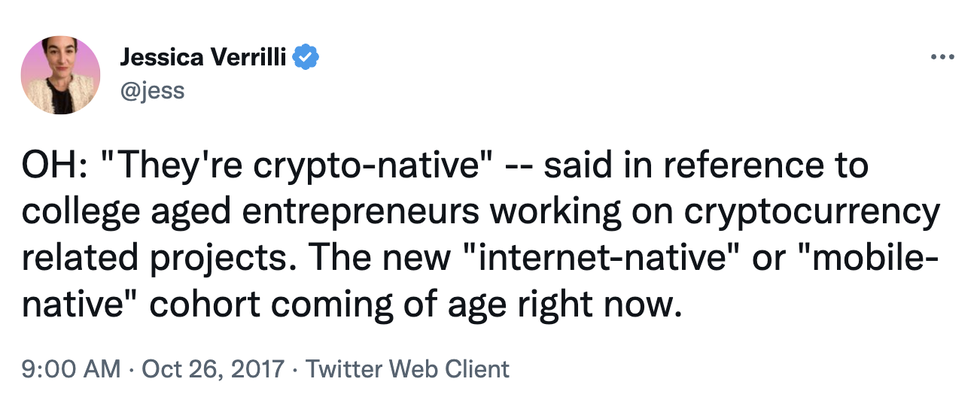Screen dimensions: 980x409
Task: Open Jessica Verrilli's profile picture
Action: click(61, 75)
